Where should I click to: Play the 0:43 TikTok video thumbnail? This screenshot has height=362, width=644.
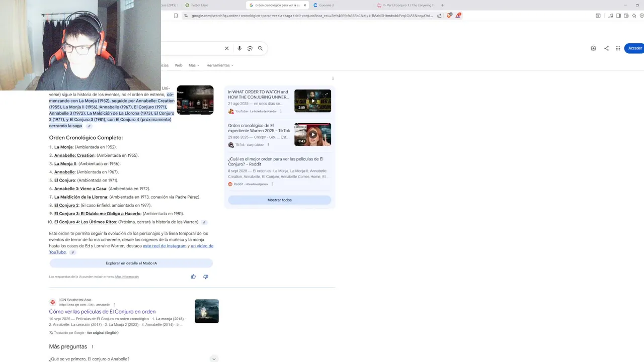pos(312,134)
